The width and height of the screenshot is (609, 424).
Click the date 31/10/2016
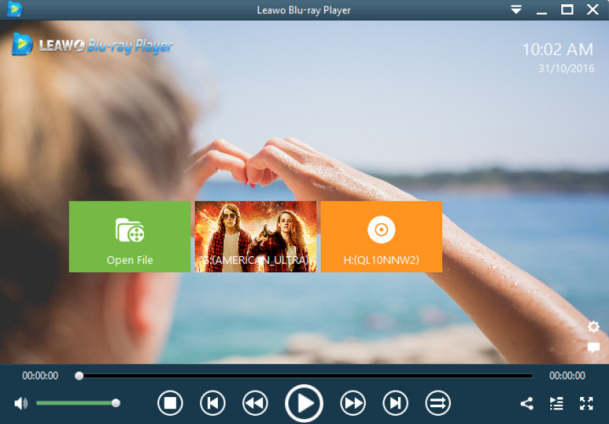point(566,69)
